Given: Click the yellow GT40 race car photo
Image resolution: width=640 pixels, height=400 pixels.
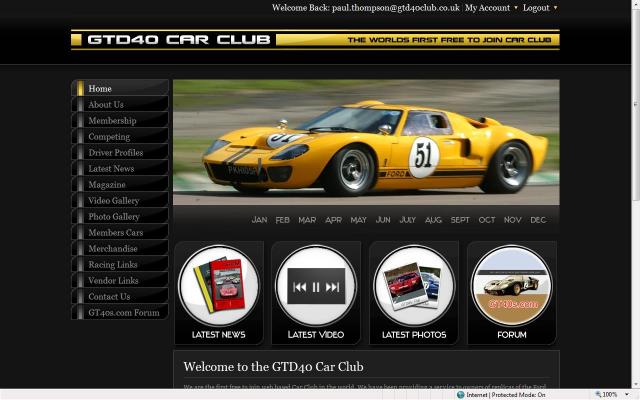Looking at the screenshot, I should (x=366, y=142).
